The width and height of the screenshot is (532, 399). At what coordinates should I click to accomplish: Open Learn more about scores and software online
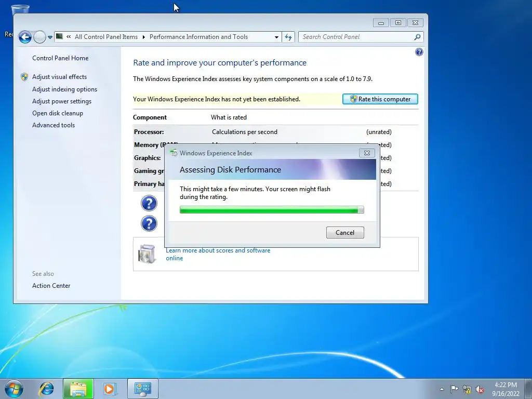218,254
